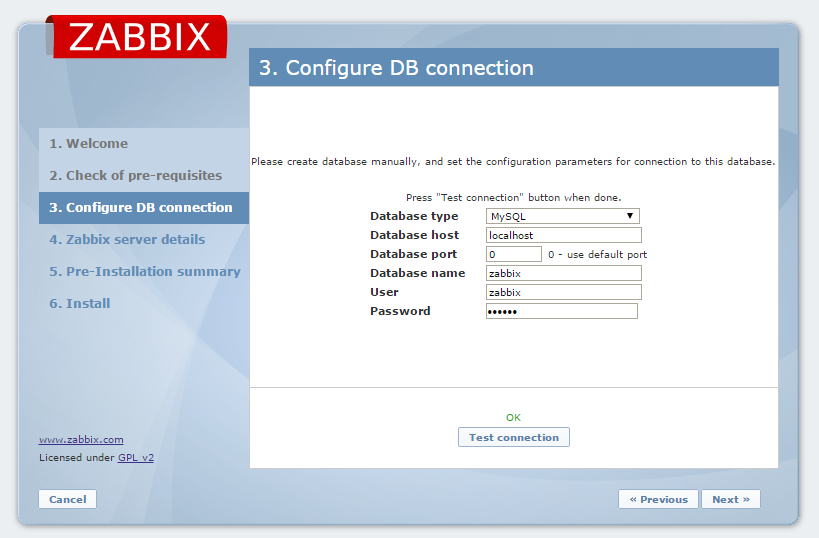Select the User input field

pos(562,292)
